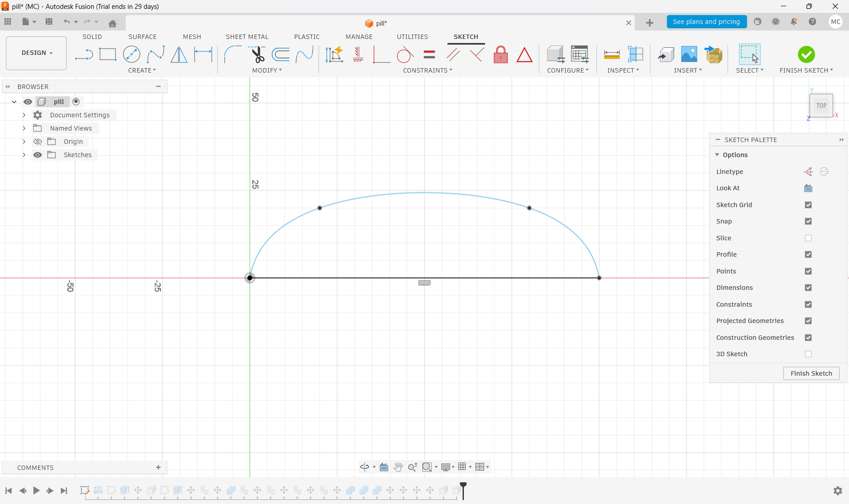849x504 pixels.
Task: Click the Finish Sketch button in the palette
Action: [811, 373]
